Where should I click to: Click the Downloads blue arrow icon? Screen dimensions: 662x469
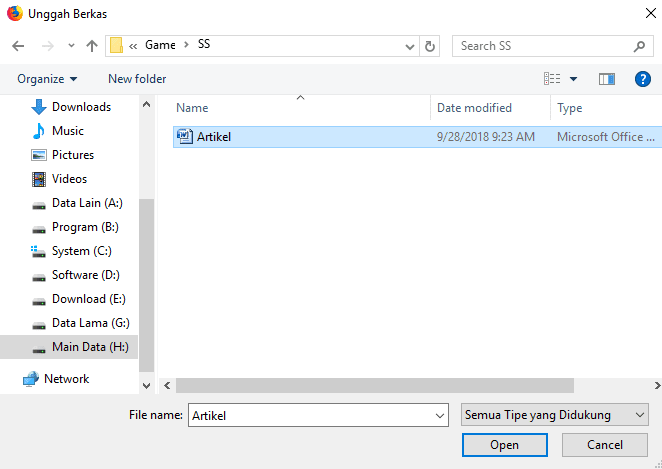click(39, 107)
